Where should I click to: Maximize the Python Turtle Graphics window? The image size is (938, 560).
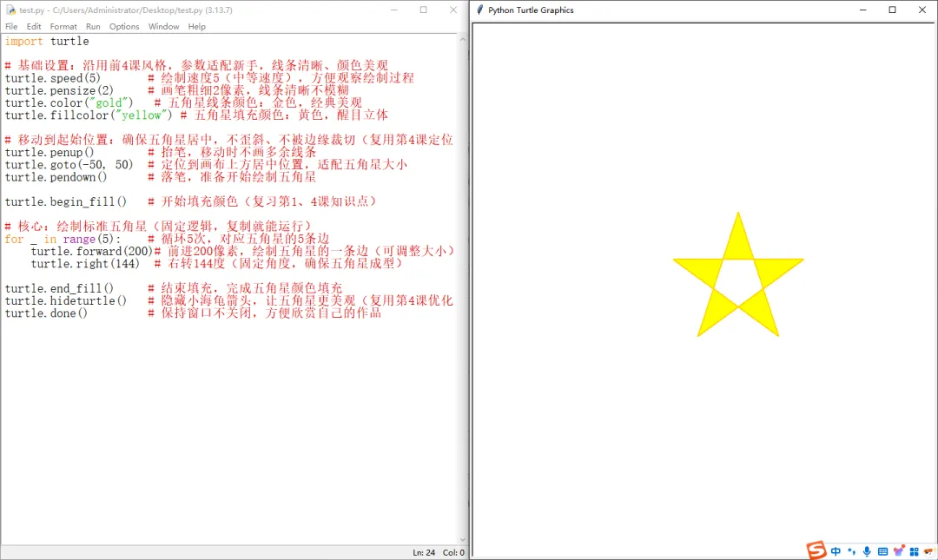click(x=893, y=10)
